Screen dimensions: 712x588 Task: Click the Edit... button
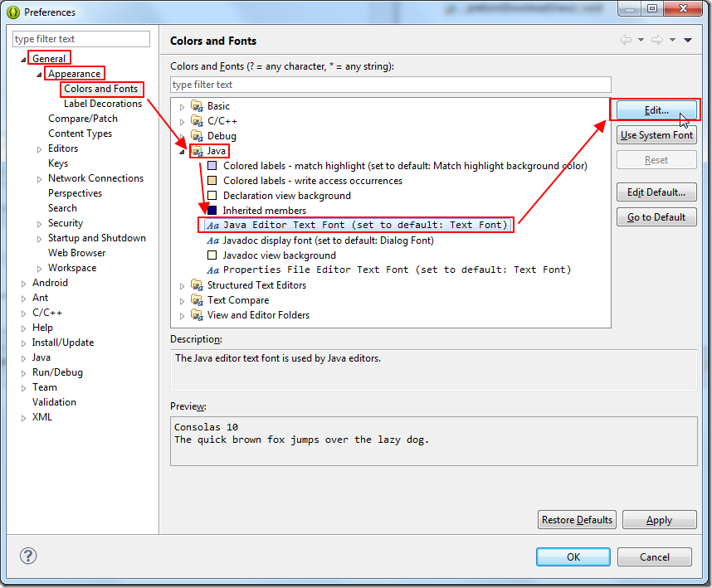tap(656, 109)
